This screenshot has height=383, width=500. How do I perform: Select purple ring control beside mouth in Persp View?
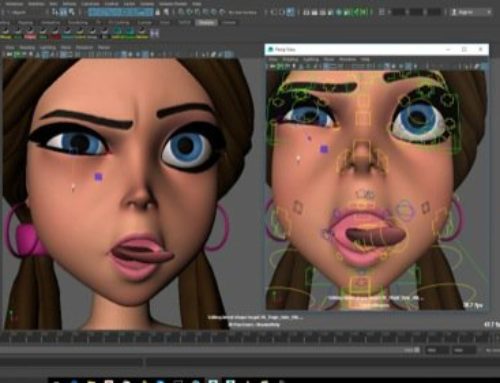pos(405,210)
